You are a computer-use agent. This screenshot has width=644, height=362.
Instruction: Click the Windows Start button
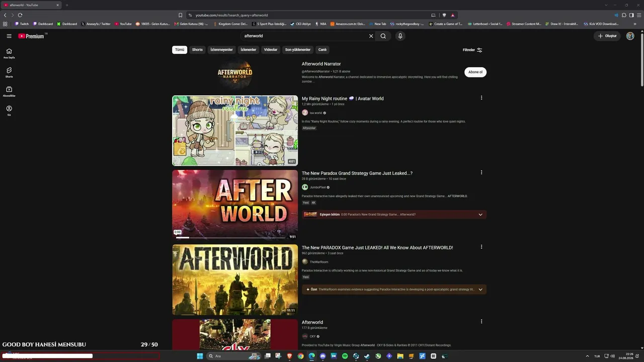point(200,356)
